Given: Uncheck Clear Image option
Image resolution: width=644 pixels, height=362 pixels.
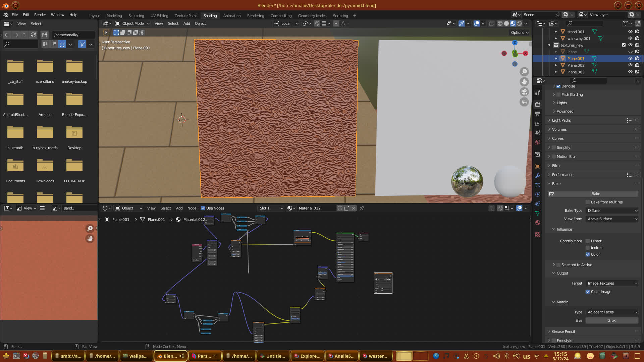Looking at the screenshot, I should pos(588,292).
